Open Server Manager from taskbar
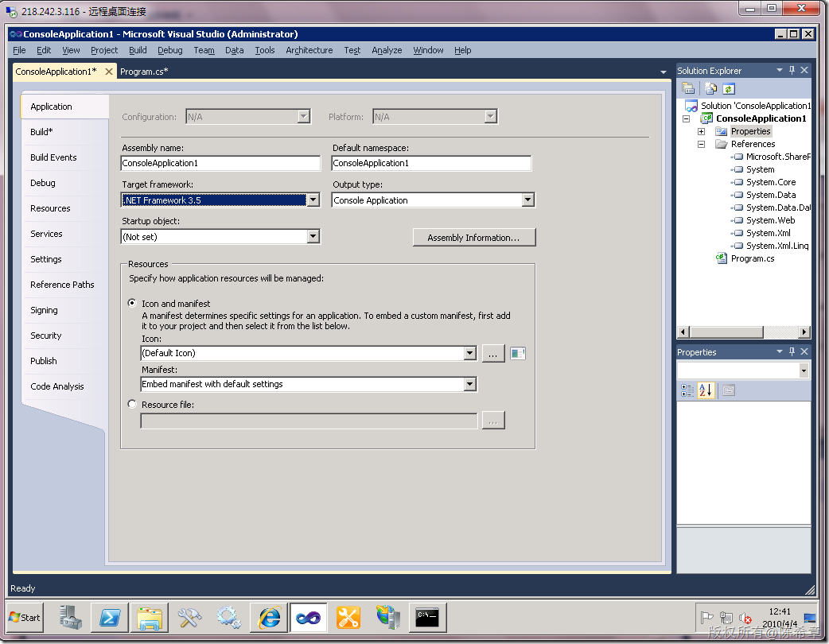Image resolution: width=829 pixels, height=644 pixels. (69, 617)
